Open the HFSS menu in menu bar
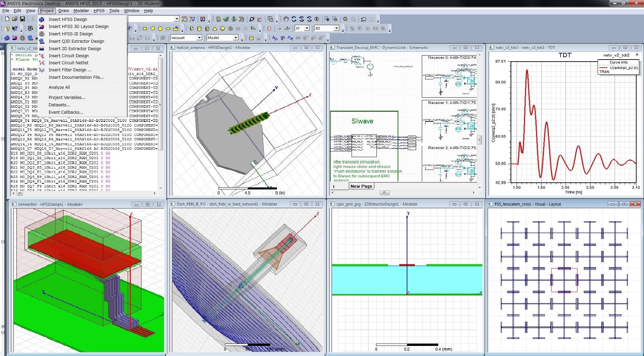This screenshot has width=644, height=356. 99,10
